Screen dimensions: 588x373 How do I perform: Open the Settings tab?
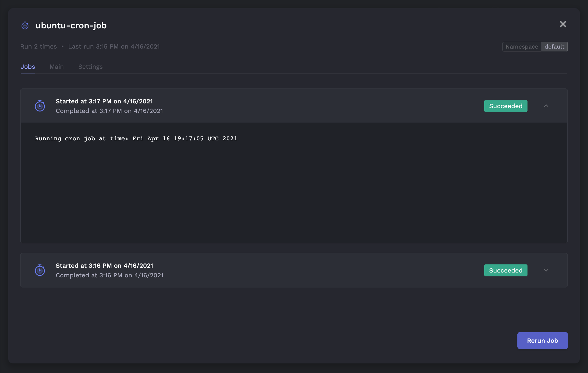click(x=90, y=67)
